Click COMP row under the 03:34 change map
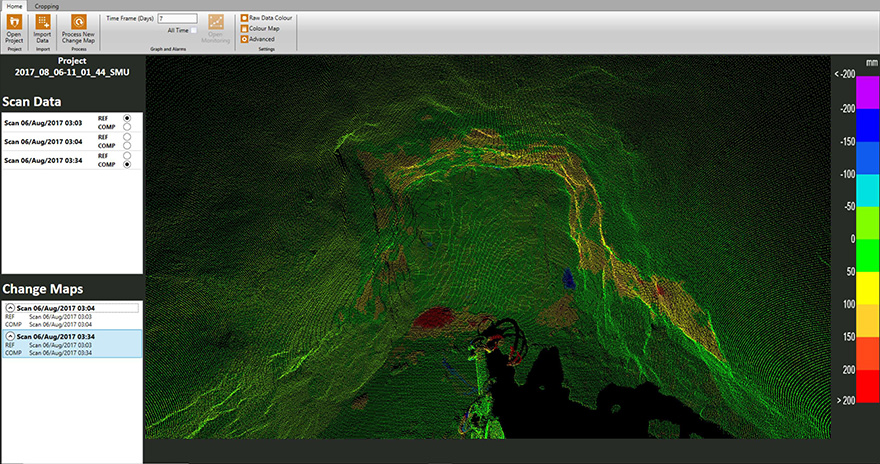Image resolution: width=880 pixels, height=464 pixels. click(x=48, y=353)
